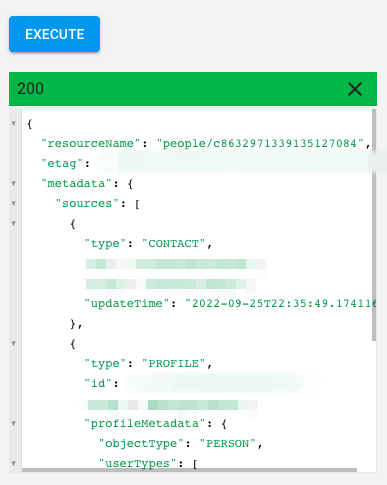The width and height of the screenshot is (387, 485).
Task: Collapse the root JSON object fold arrow
Action: (x=14, y=124)
